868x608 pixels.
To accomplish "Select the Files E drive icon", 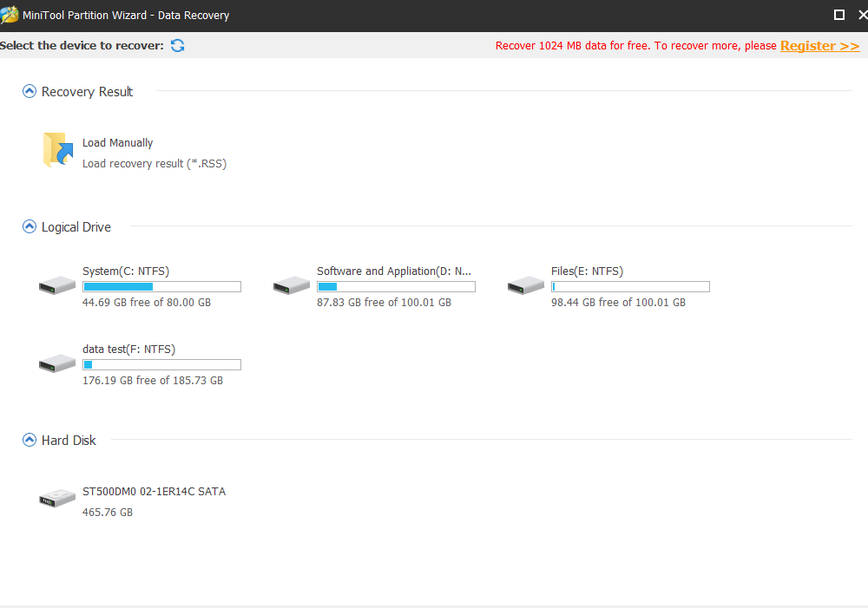I will tap(526, 285).
